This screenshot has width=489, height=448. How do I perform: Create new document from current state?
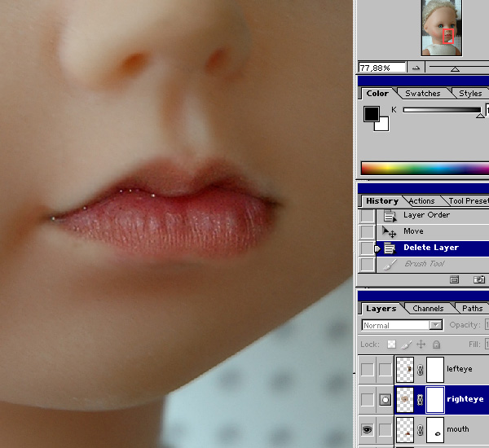pyautogui.click(x=455, y=279)
